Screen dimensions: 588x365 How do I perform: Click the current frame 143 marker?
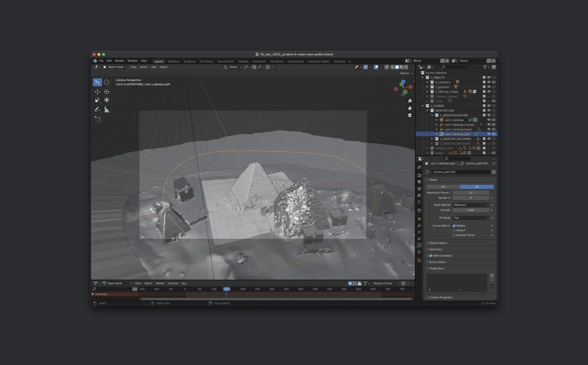click(227, 289)
